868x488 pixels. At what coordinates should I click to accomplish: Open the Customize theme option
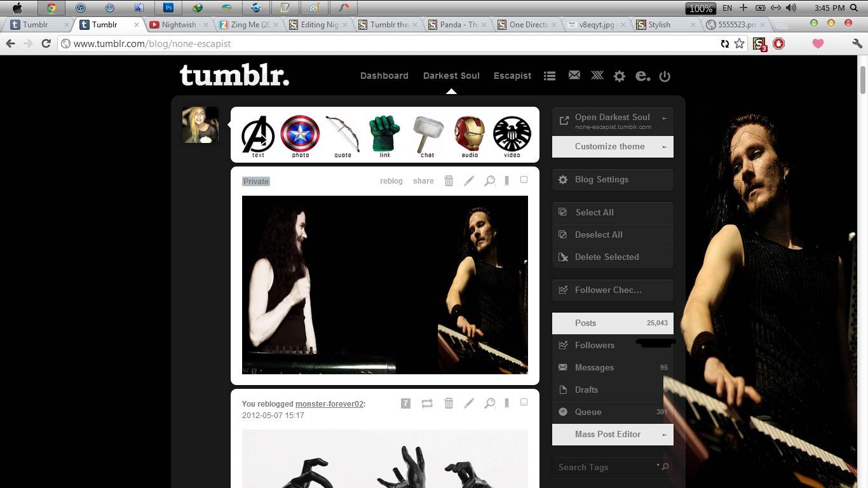[x=613, y=147]
